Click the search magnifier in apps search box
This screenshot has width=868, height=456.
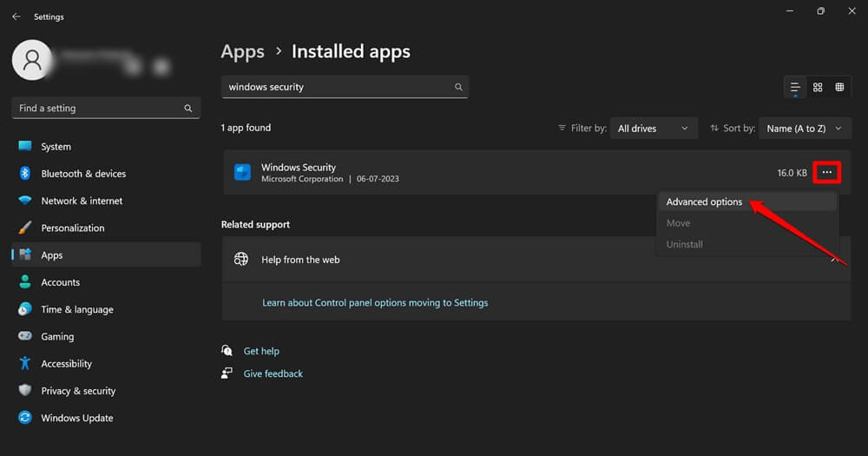coord(459,88)
